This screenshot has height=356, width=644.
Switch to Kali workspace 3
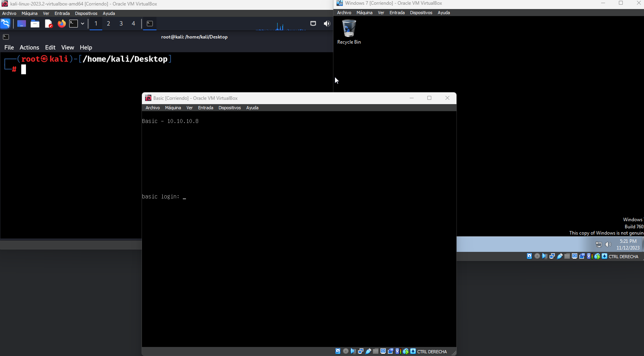[121, 24]
